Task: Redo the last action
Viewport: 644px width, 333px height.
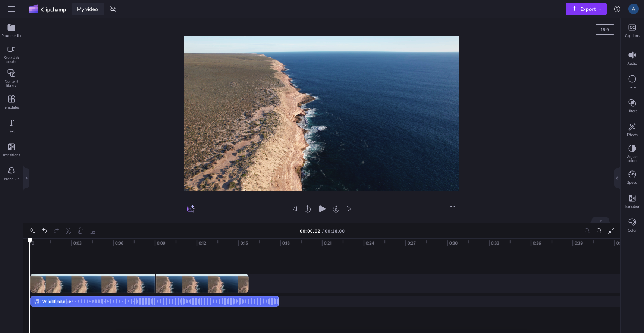Action: (56, 231)
